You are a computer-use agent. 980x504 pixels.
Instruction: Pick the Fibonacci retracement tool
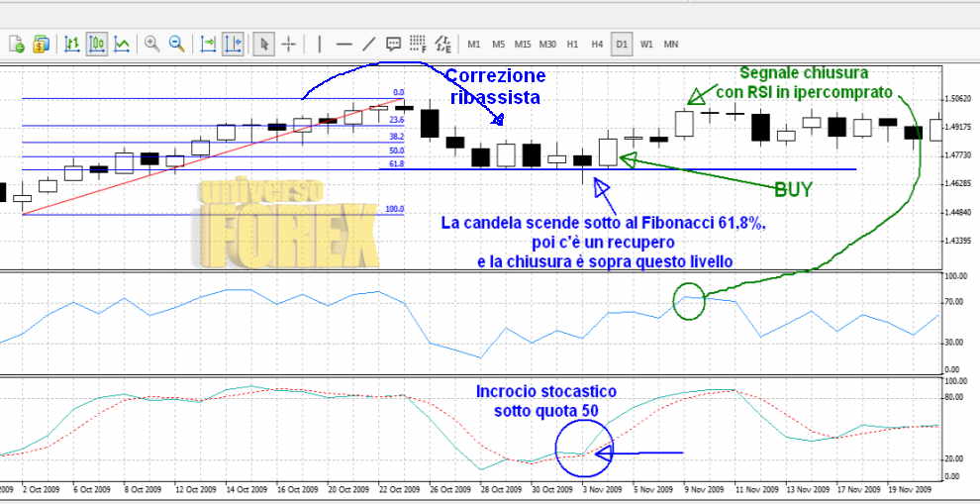pyautogui.click(x=418, y=44)
